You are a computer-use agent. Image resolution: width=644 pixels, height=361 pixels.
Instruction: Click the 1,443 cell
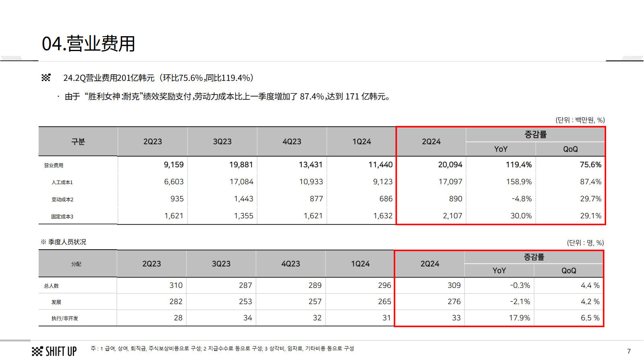point(244,199)
